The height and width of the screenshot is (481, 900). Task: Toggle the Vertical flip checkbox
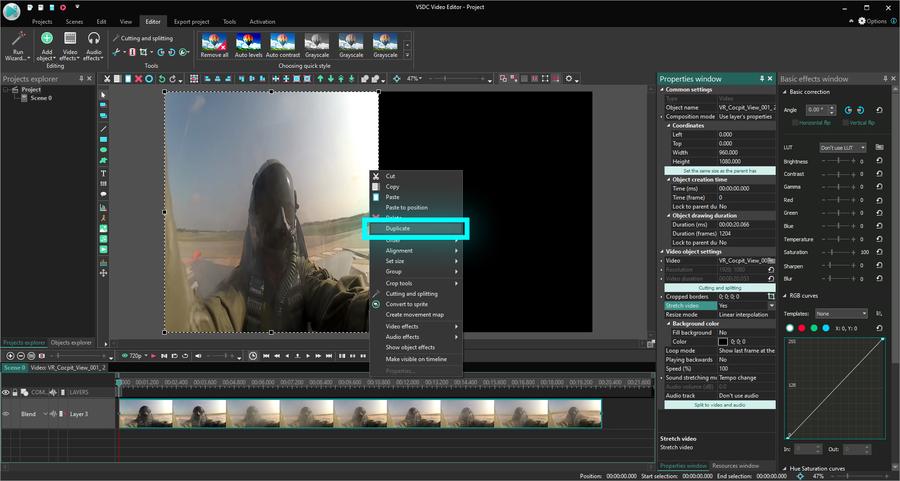[845, 123]
